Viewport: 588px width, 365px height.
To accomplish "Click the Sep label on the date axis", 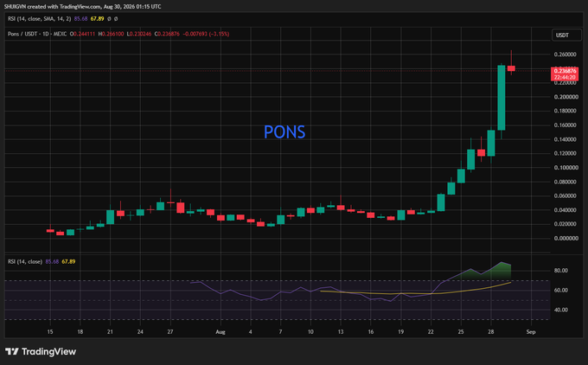I will click(x=531, y=332).
